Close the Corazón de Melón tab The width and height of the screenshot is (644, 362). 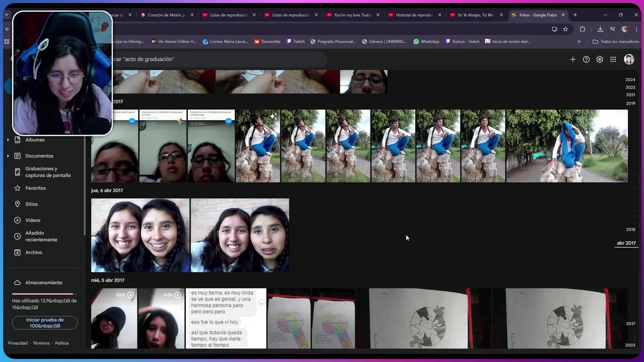pyautogui.click(x=192, y=15)
